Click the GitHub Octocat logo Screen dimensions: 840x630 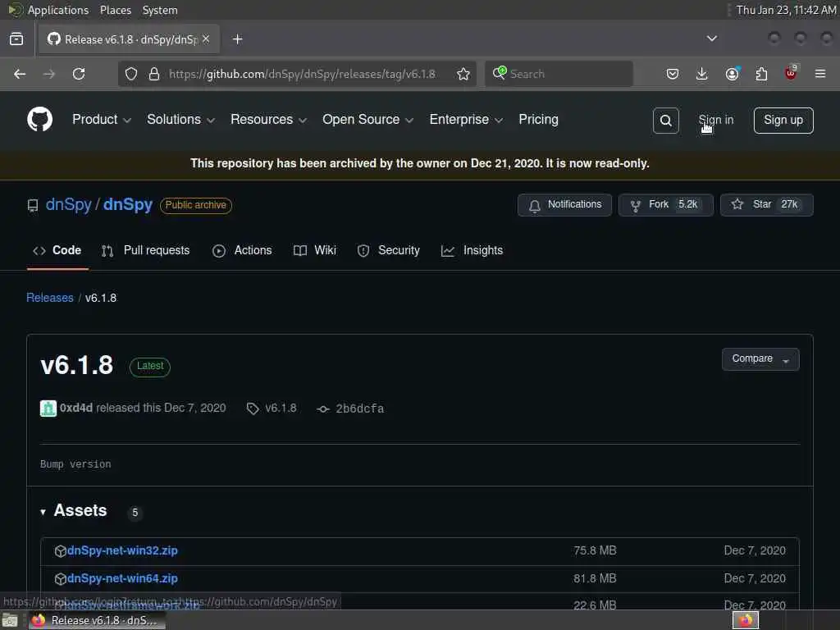point(39,120)
